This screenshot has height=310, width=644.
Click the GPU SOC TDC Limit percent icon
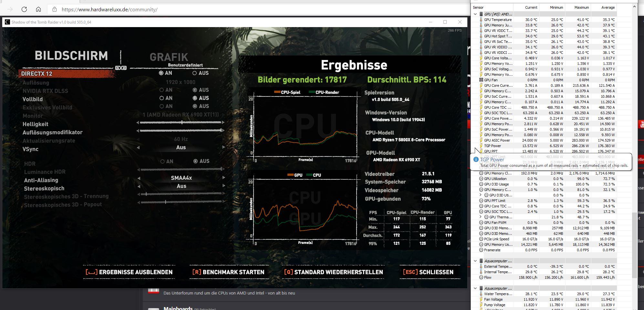(481, 212)
